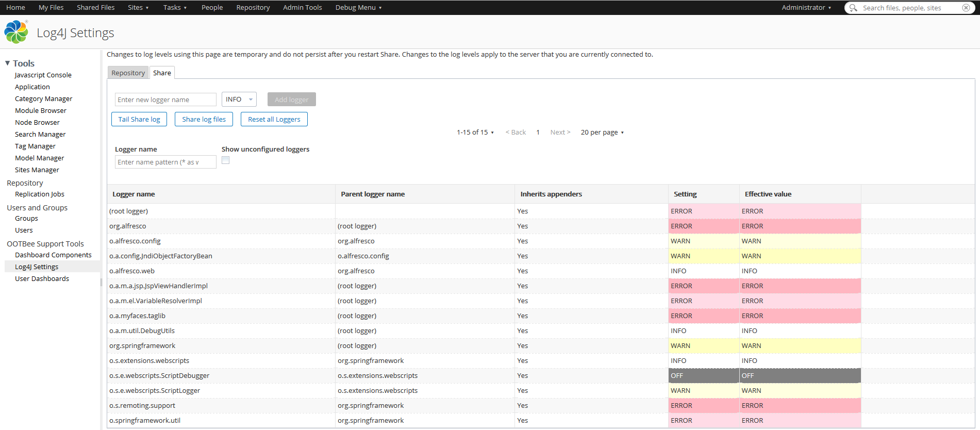Click WARN setting for org.springframework row
Image resolution: width=980 pixels, height=430 pixels.
coord(704,345)
